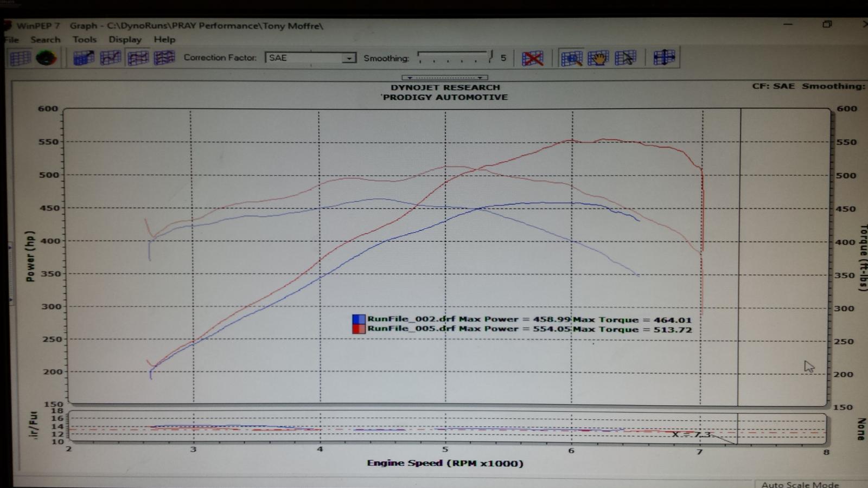The width and height of the screenshot is (868, 488).
Task: Minimize the WinPEP 7 window
Action: [x=788, y=24]
